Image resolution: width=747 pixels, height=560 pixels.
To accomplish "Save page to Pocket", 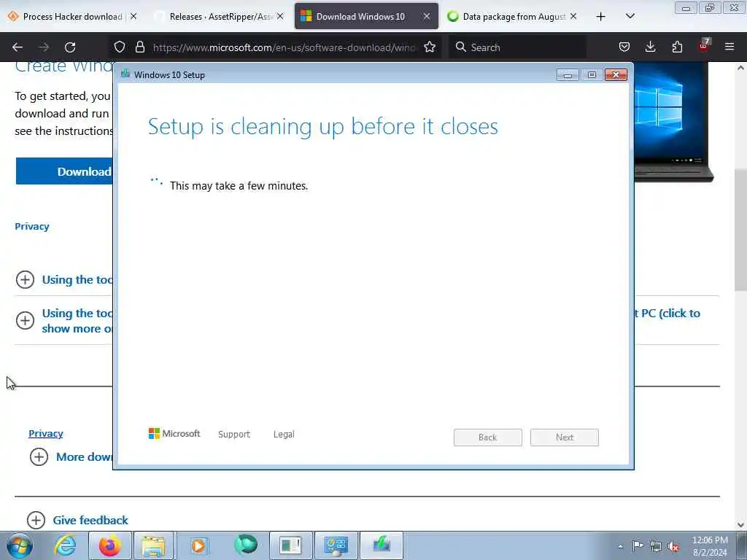I will (x=624, y=47).
